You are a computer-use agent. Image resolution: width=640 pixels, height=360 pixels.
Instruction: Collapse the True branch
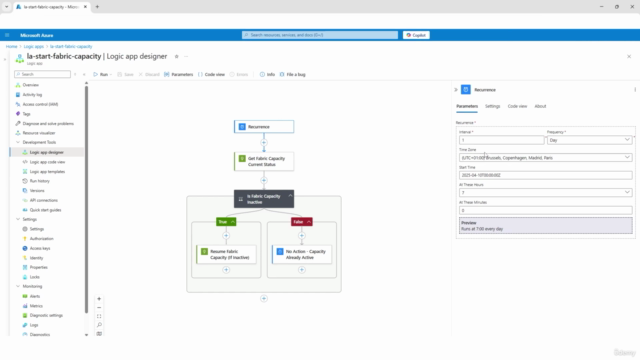point(233,222)
